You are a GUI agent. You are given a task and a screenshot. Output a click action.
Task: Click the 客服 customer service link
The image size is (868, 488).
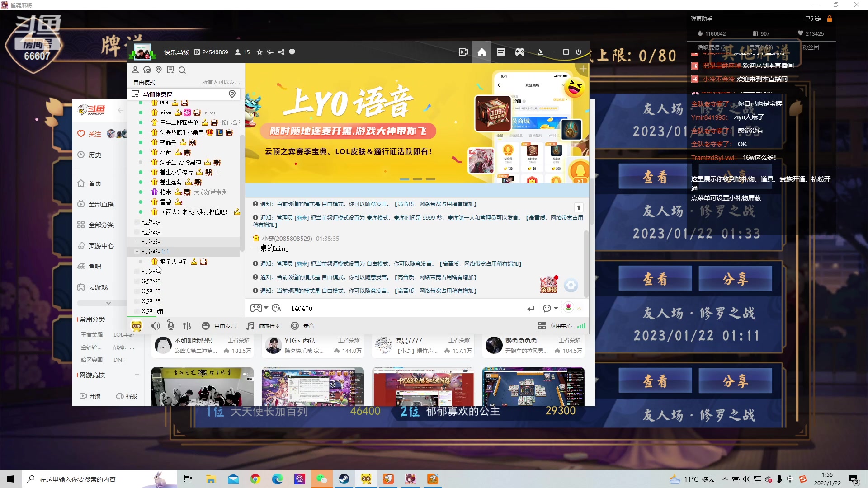pyautogui.click(x=127, y=396)
